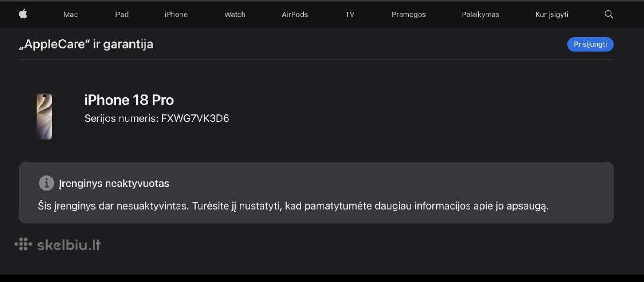The height and width of the screenshot is (282, 644).
Task: Click the Apple logo icon
Action: pos(23,15)
